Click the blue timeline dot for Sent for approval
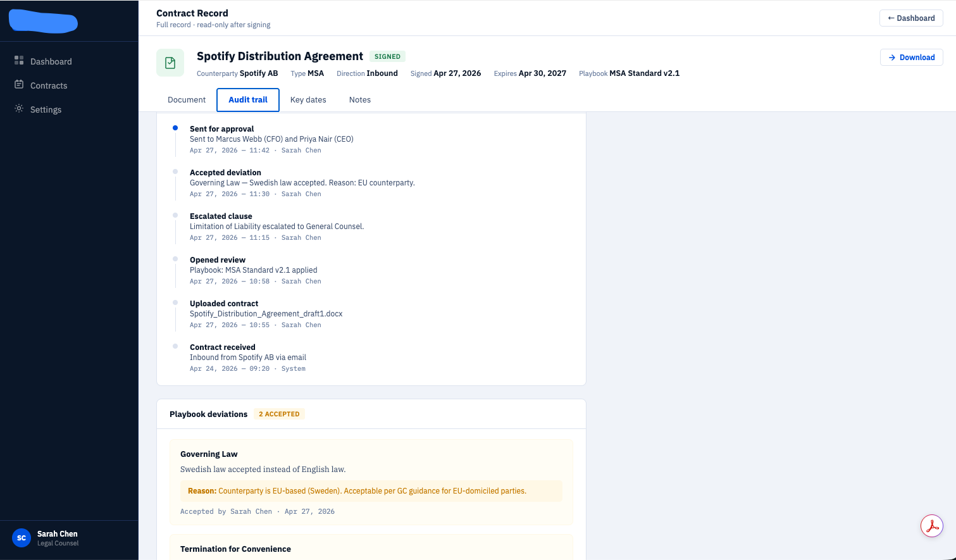 (x=175, y=128)
